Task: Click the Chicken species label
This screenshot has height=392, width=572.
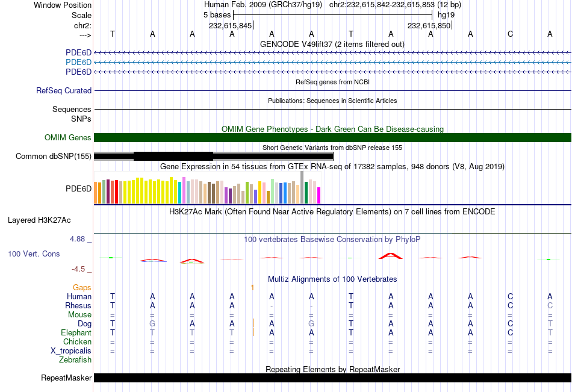Action: tap(77, 341)
